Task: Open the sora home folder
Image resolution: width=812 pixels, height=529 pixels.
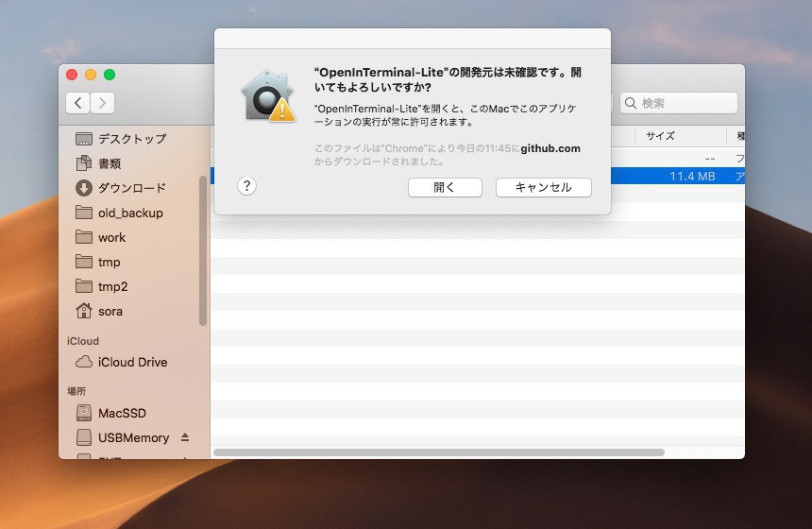Action: [x=110, y=311]
